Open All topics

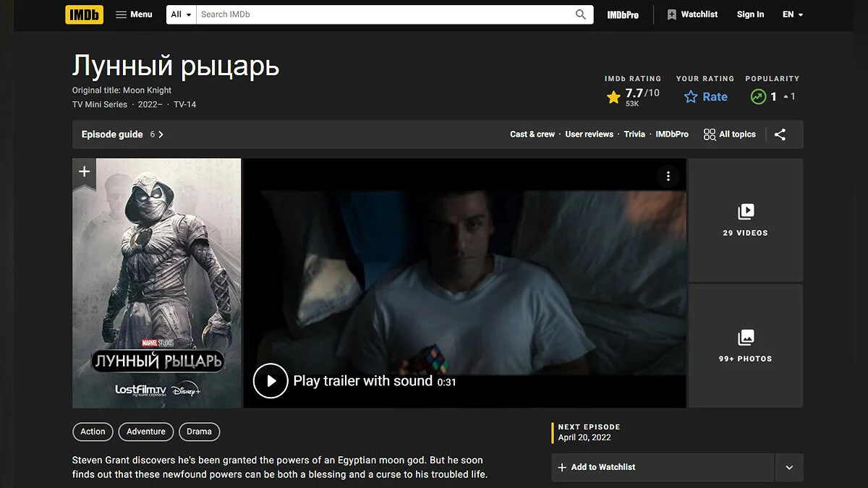729,134
